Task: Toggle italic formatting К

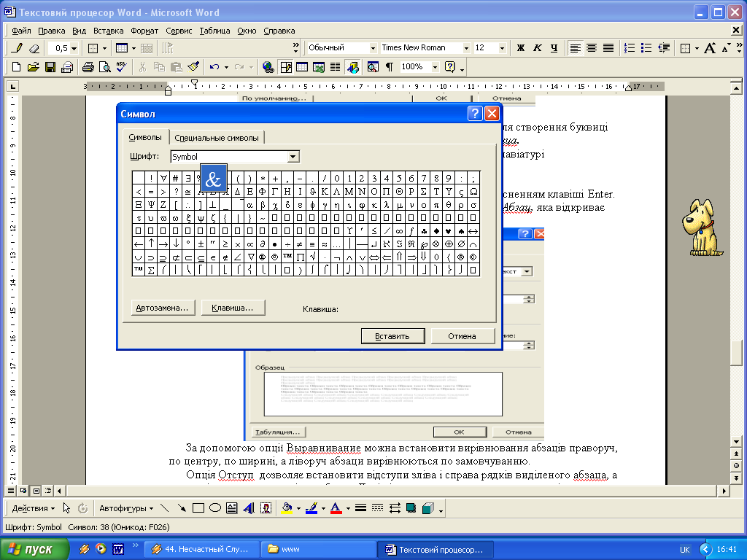Action: tap(537, 48)
